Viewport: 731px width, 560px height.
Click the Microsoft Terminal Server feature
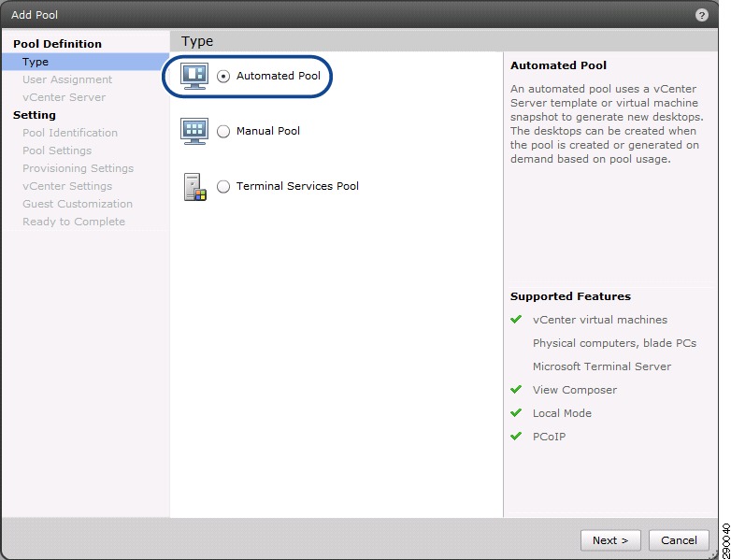pyautogui.click(x=602, y=366)
